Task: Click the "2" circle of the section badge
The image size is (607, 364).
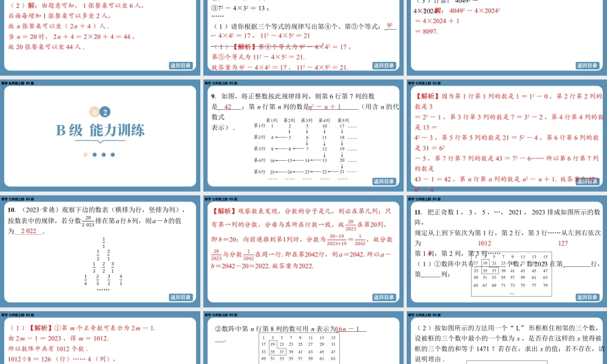Action: (104, 112)
